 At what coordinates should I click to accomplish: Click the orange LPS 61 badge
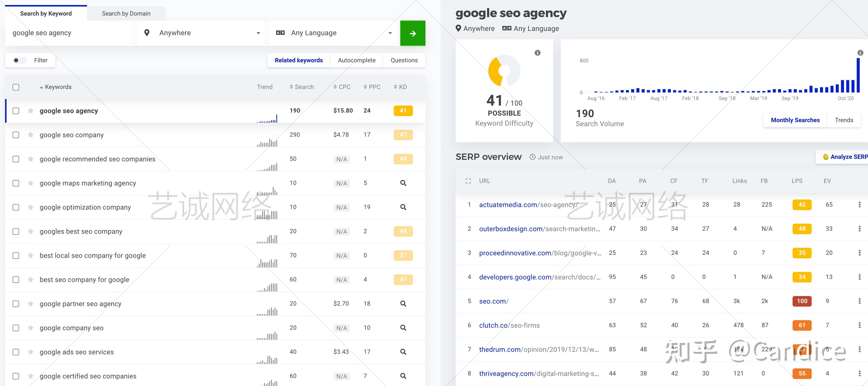coord(802,325)
